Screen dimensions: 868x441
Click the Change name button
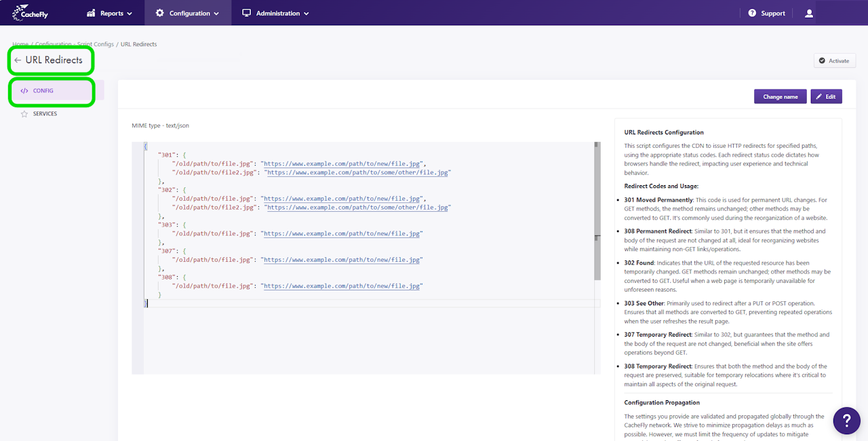(x=780, y=96)
